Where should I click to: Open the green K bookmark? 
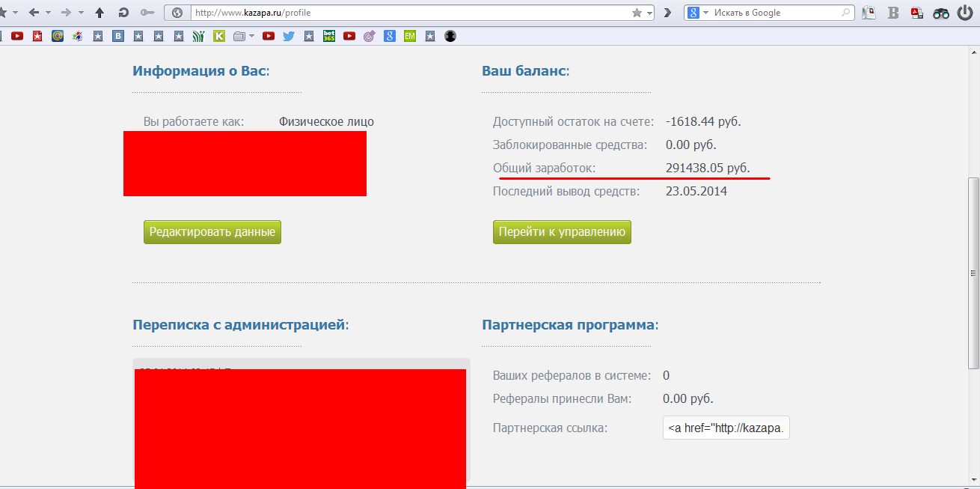point(219,36)
